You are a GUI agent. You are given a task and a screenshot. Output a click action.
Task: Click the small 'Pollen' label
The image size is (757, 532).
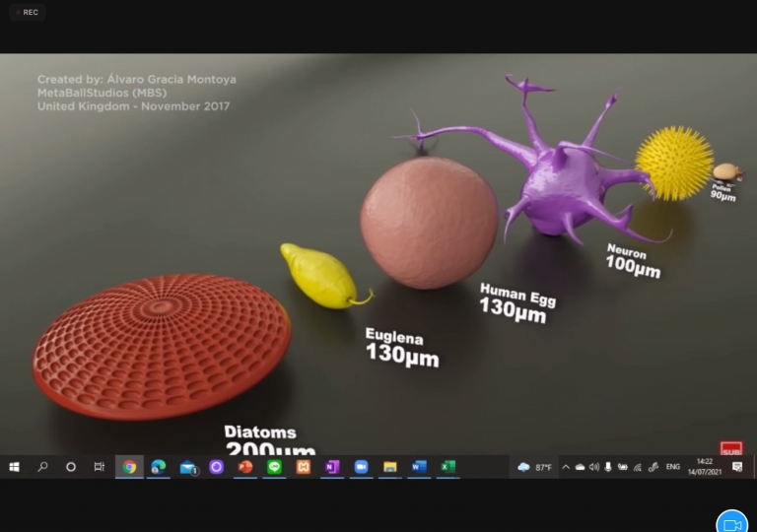(722, 188)
